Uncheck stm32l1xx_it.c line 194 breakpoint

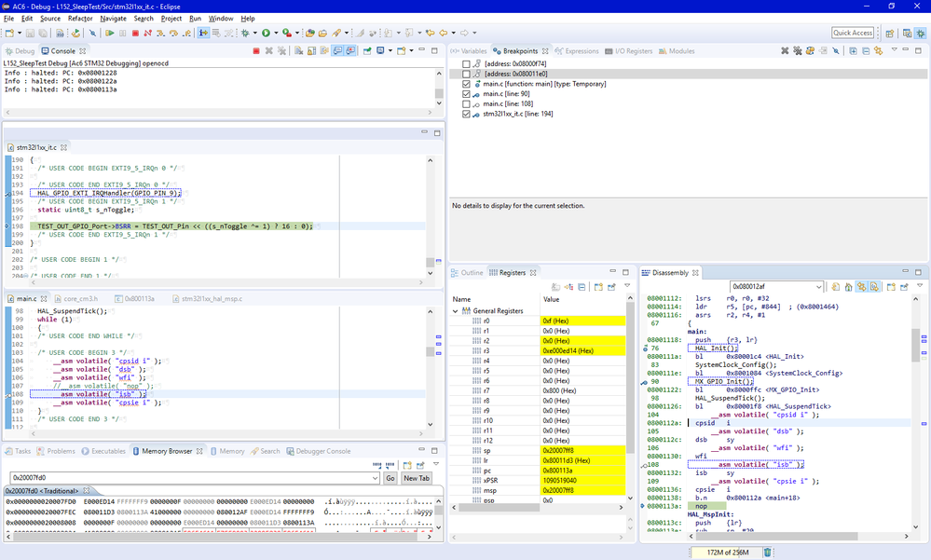[x=466, y=114]
